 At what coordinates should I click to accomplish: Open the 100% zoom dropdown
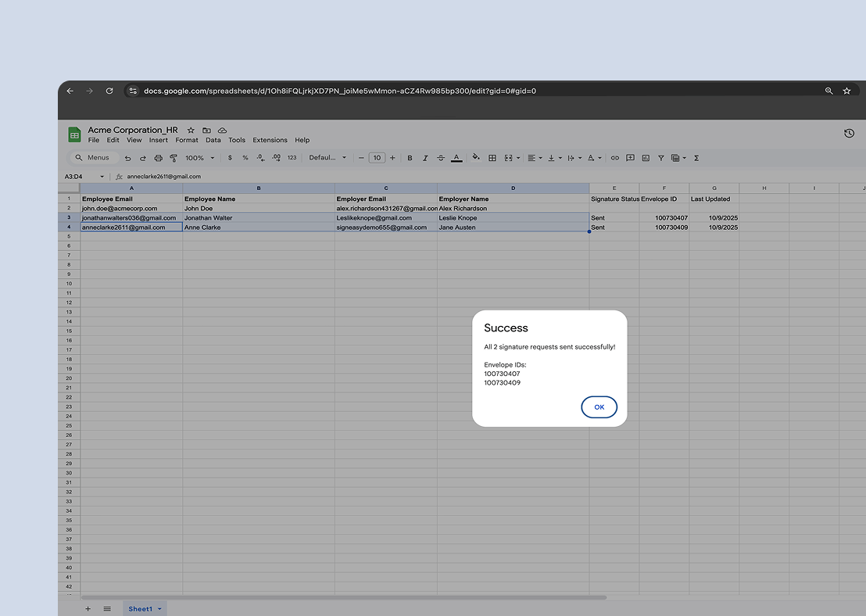point(199,158)
